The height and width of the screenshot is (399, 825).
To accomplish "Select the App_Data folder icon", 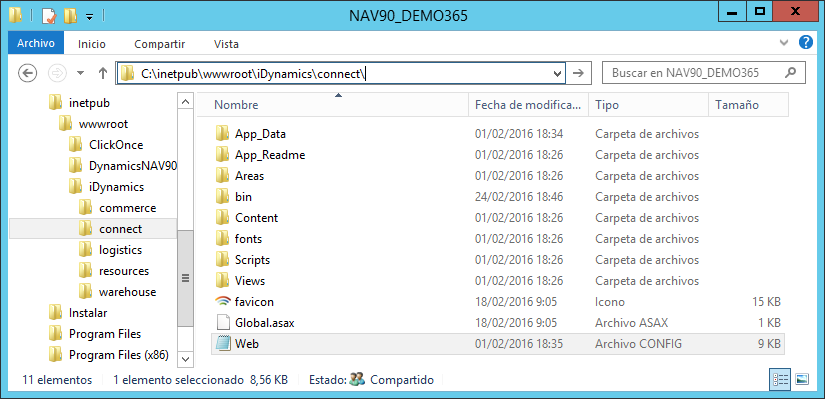I will (x=223, y=134).
